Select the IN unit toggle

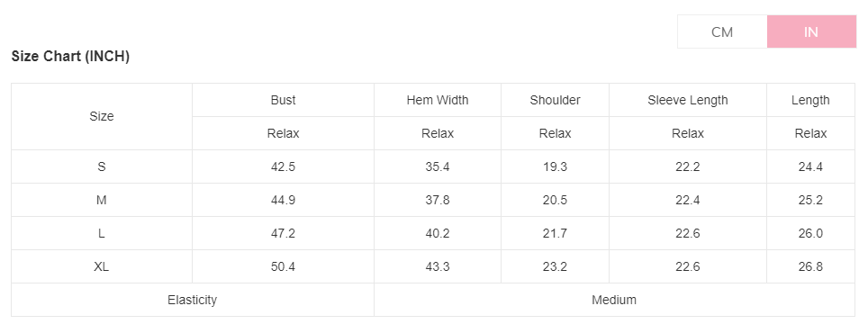click(811, 32)
